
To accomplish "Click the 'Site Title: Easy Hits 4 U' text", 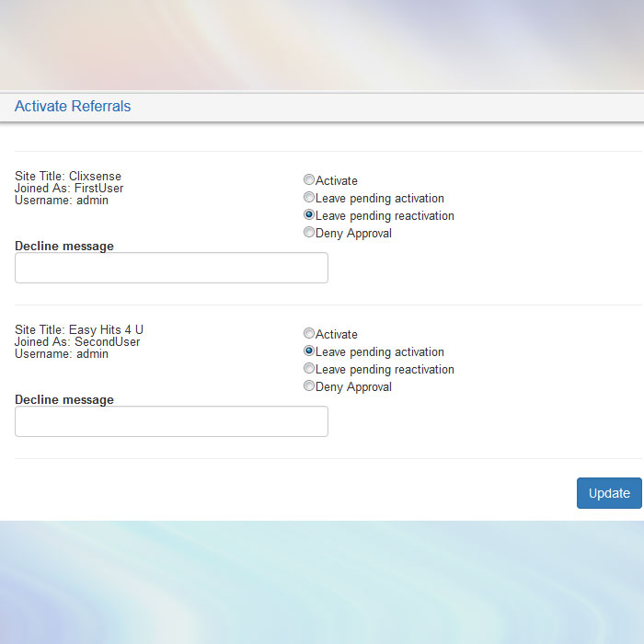I will point(79,329).
